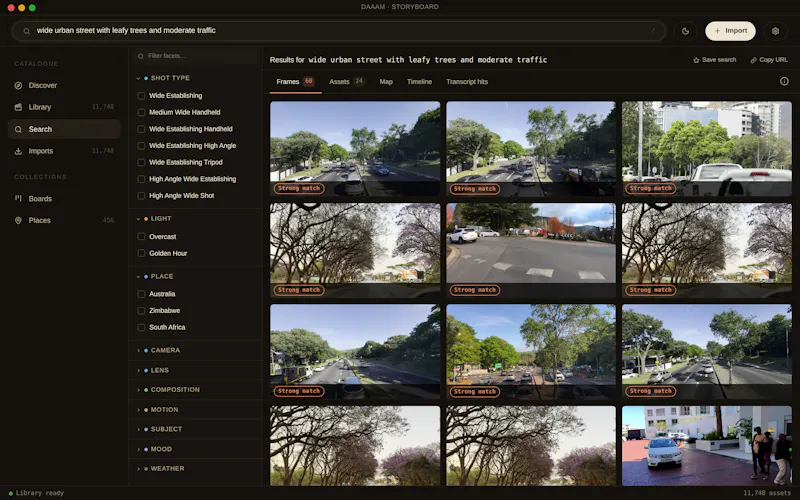The height and width of the screenshot is (500, 800).
Task: Open white pickup truck street thumbnail
Action: [x=707, y=148]
